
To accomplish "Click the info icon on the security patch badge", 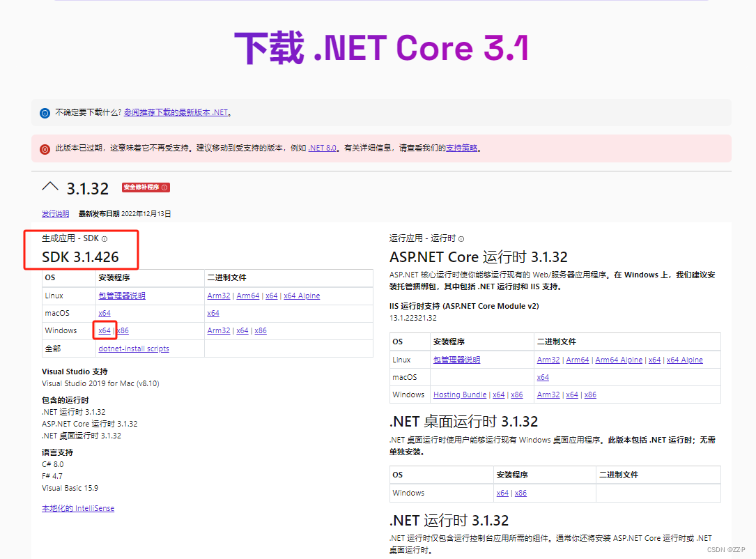I will (164, 187).
